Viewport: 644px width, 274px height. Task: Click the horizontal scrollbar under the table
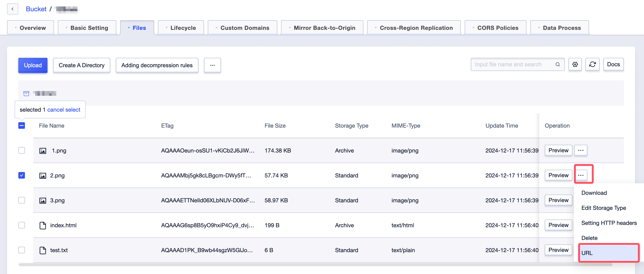(315, 265)
